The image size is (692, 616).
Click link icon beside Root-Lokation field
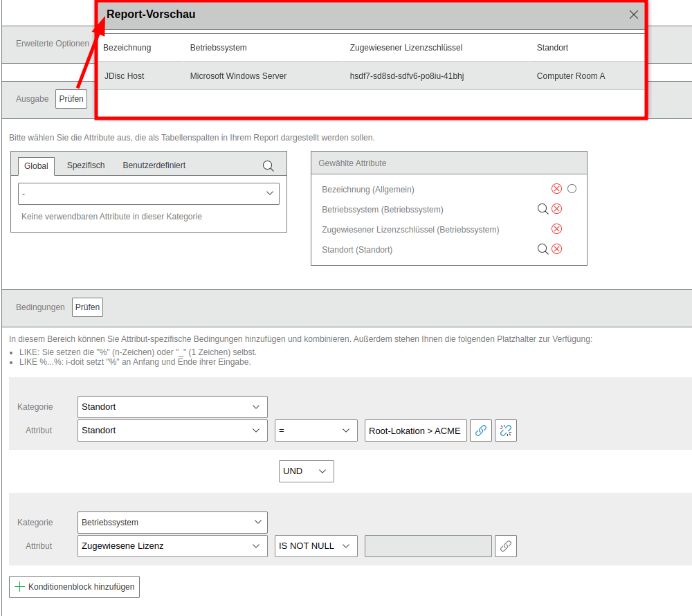pos(481,431)
